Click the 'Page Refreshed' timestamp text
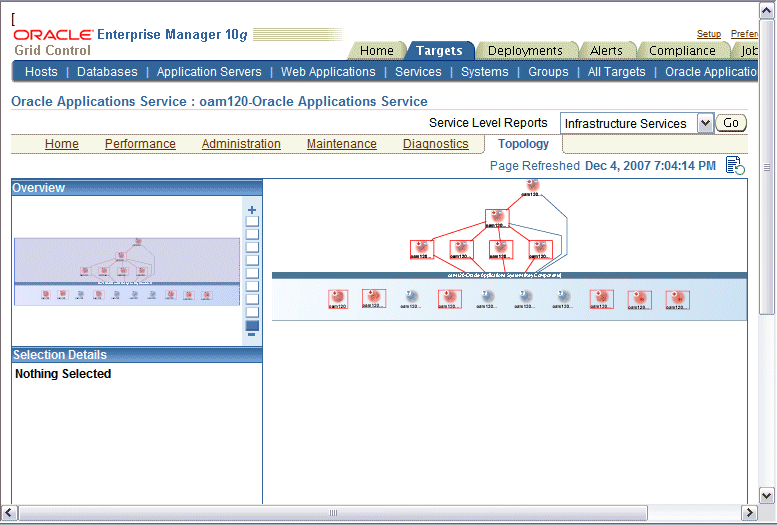This screenshot has height=525, width=777. click(x=603, y=166)
